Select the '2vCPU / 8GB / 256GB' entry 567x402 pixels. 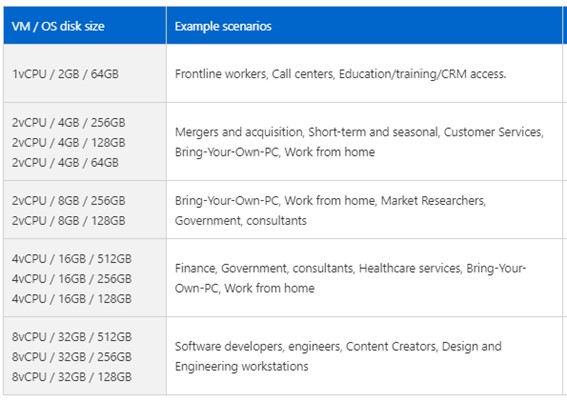pos(68,201)
